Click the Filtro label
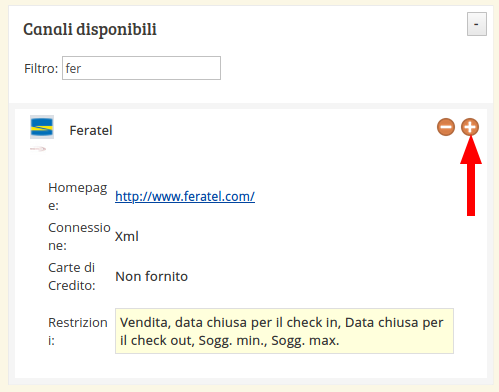 tap(41, 69)
